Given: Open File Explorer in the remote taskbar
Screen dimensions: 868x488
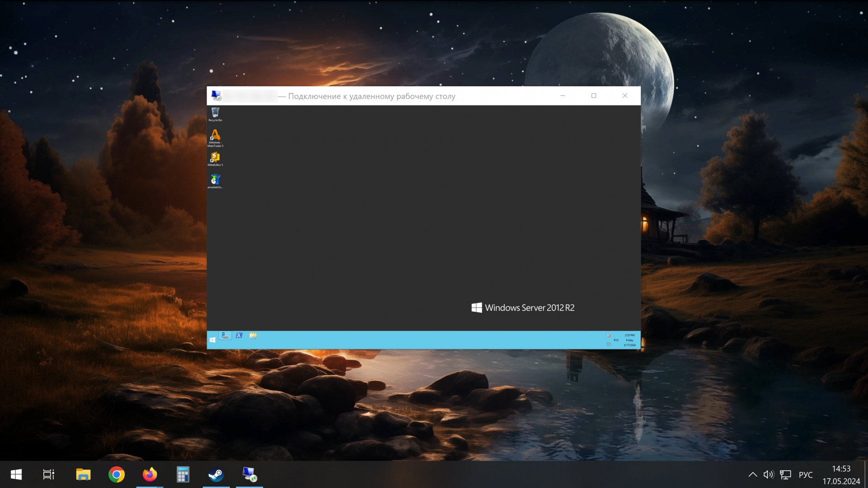Looking at the screenshot, I should click(253, 336).
